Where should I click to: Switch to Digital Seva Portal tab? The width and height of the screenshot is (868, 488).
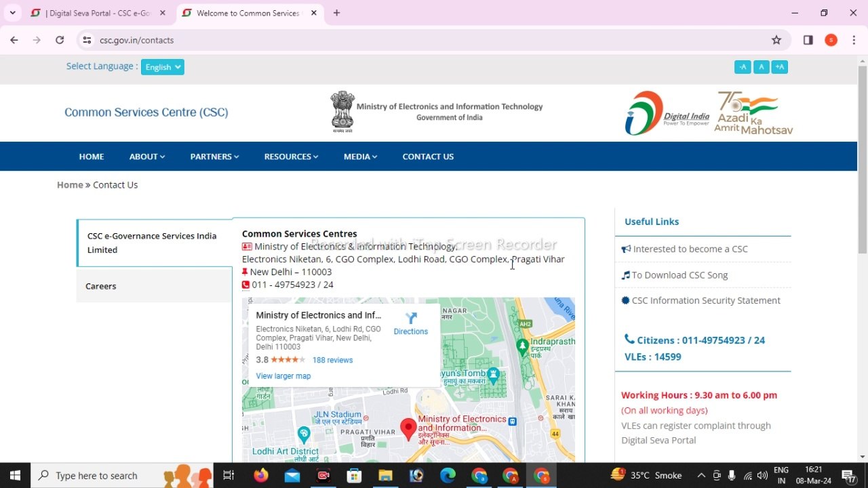97,13
